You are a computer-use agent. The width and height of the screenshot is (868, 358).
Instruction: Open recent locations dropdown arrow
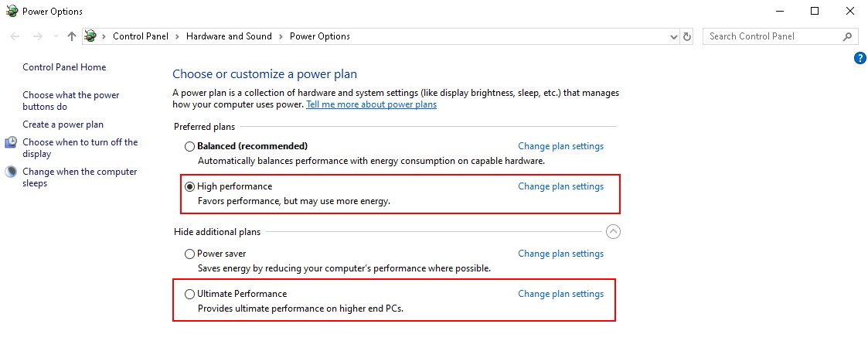click(55, 36)
